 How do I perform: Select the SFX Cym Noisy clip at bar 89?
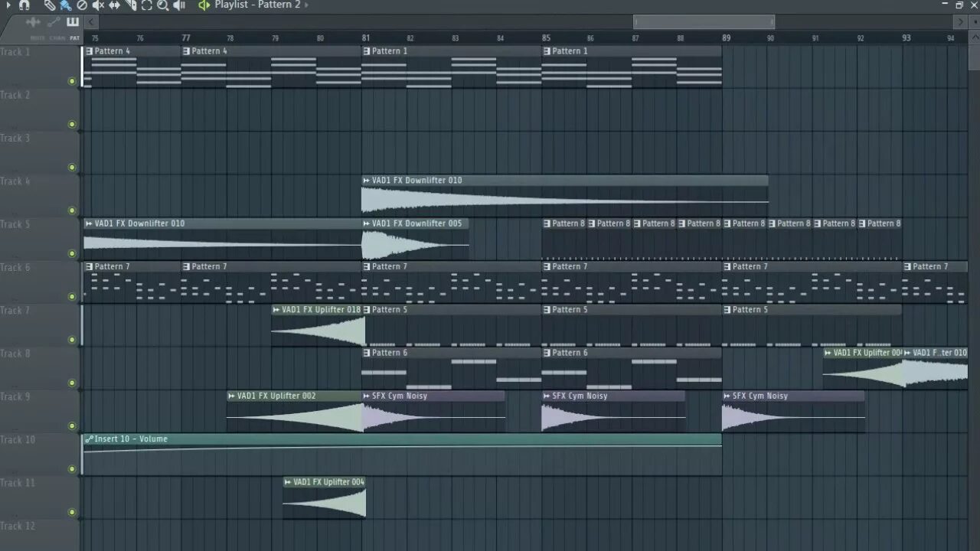point(793,412)
